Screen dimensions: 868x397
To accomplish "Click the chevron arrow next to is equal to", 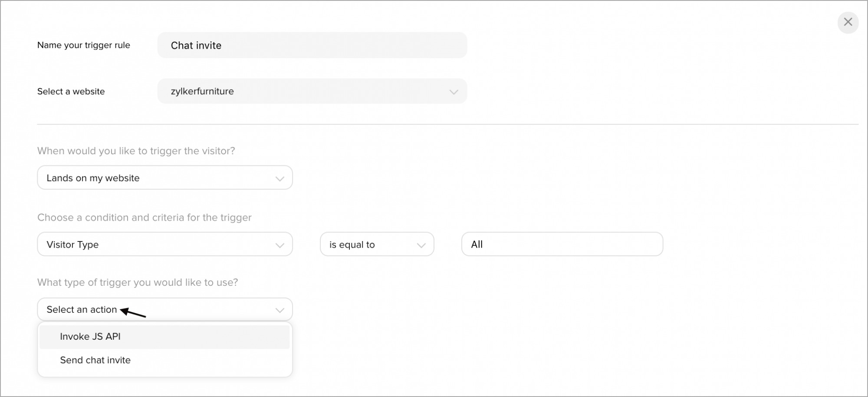I will click(421, 245).
